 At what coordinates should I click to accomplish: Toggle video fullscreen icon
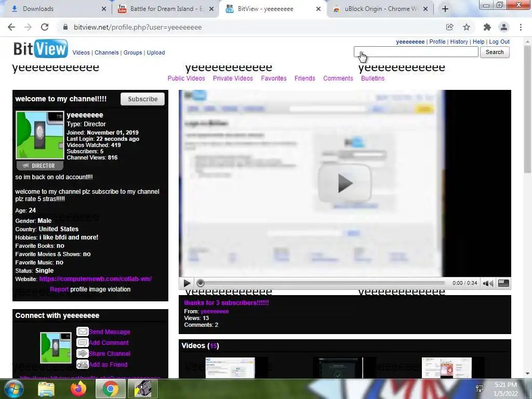[x=503, y=283]
